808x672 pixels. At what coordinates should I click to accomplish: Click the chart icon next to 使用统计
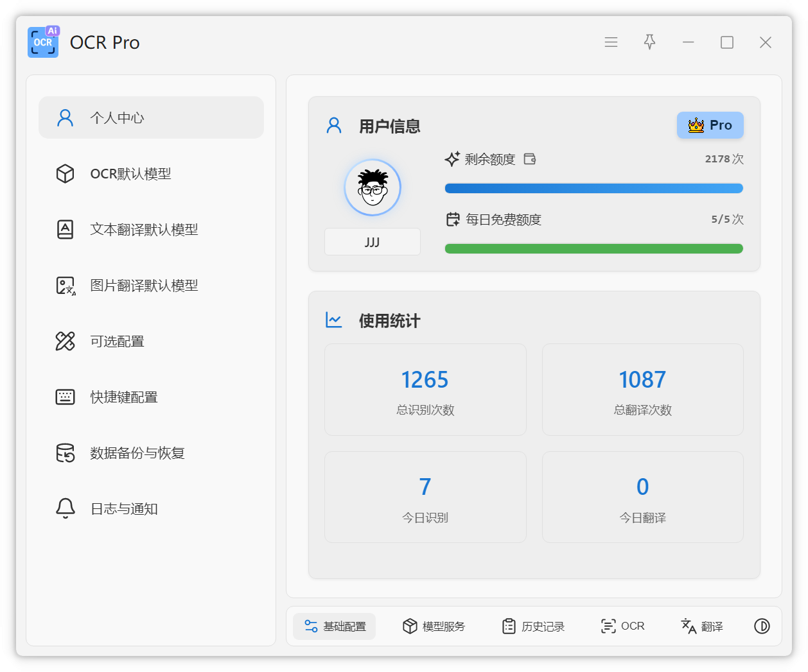click(334, 320)
